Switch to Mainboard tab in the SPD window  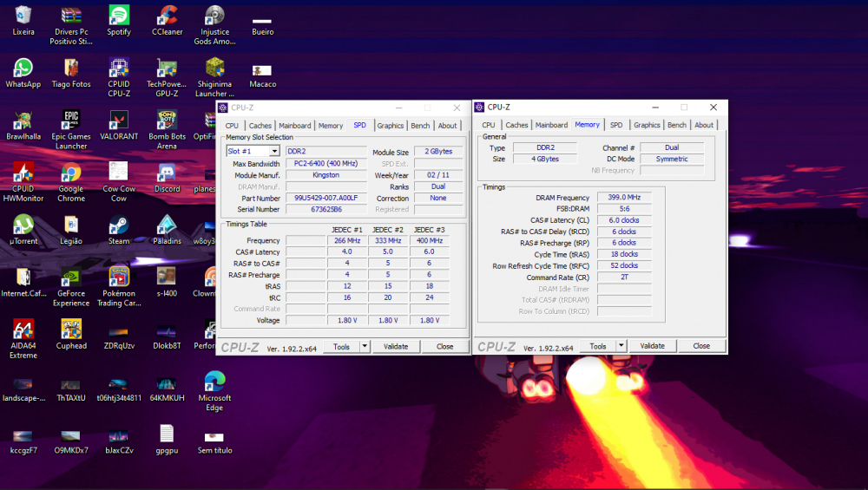click(295, 126)
